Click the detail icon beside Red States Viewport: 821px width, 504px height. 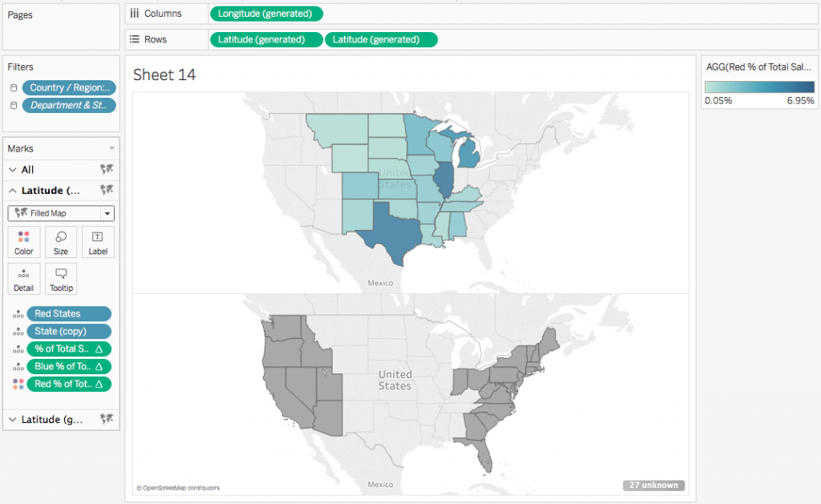(18, 314)
